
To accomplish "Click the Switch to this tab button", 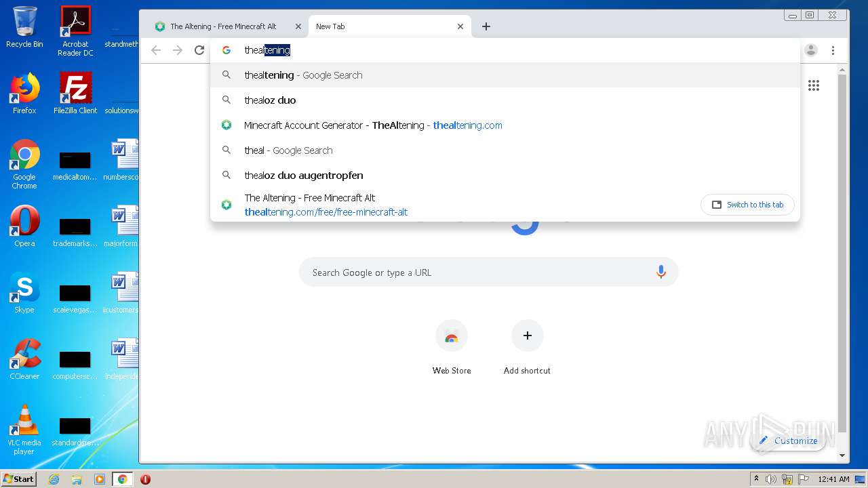I will point(747,205).
